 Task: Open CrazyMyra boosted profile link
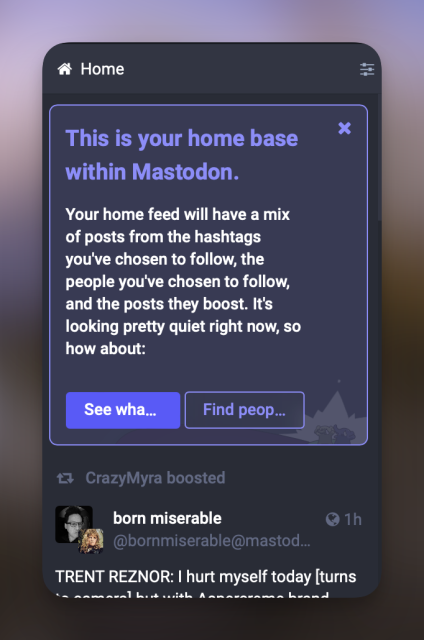[x=155, y=478]
